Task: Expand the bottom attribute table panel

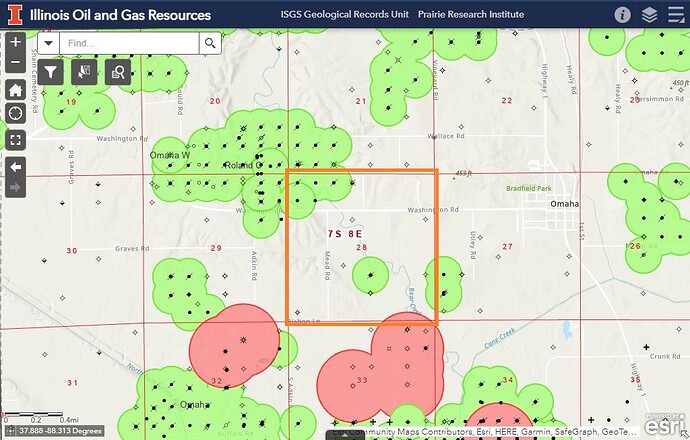Action: pyautogui.click(x=345, y=435)
